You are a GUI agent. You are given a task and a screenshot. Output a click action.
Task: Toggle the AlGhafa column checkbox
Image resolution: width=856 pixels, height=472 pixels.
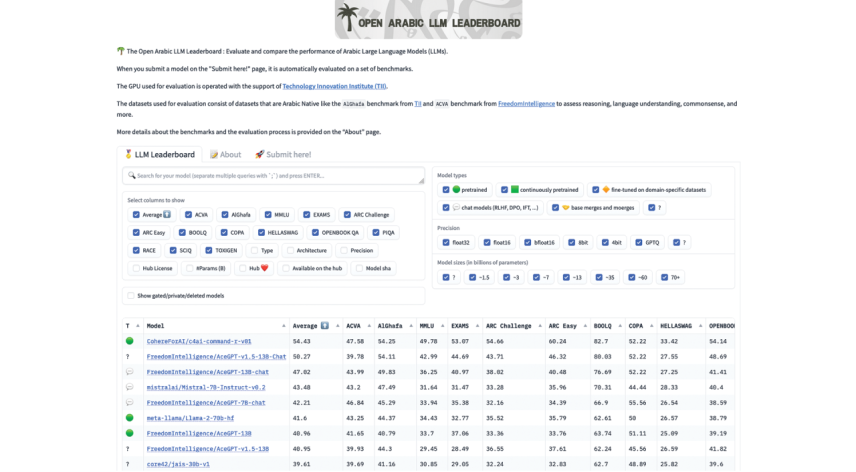pyautogui.click(x=225, y=215)
